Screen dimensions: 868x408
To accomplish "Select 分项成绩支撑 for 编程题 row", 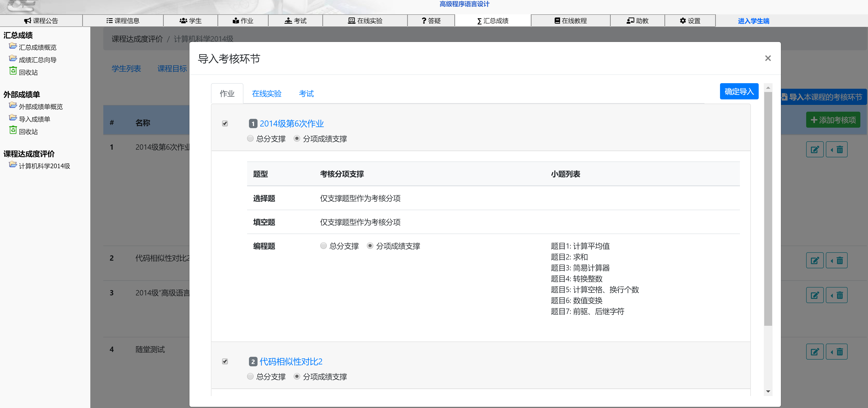I will pyautogui.click(x=370, y=246).
